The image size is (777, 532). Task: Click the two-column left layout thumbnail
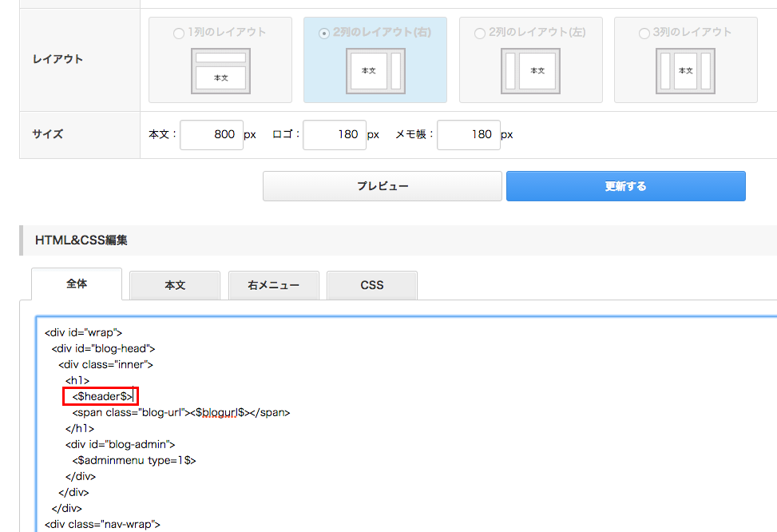coord(531,71)
